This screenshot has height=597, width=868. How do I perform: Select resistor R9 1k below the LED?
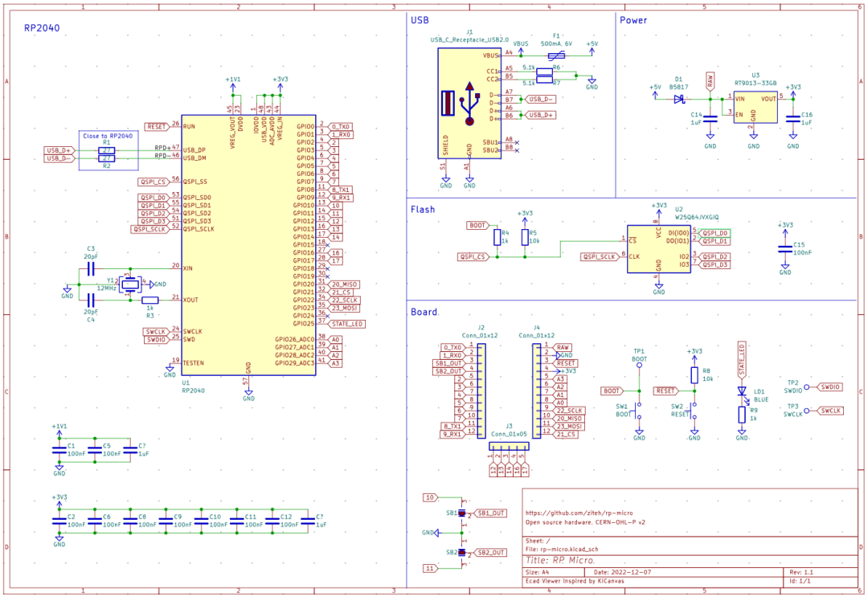coord(742,415)
